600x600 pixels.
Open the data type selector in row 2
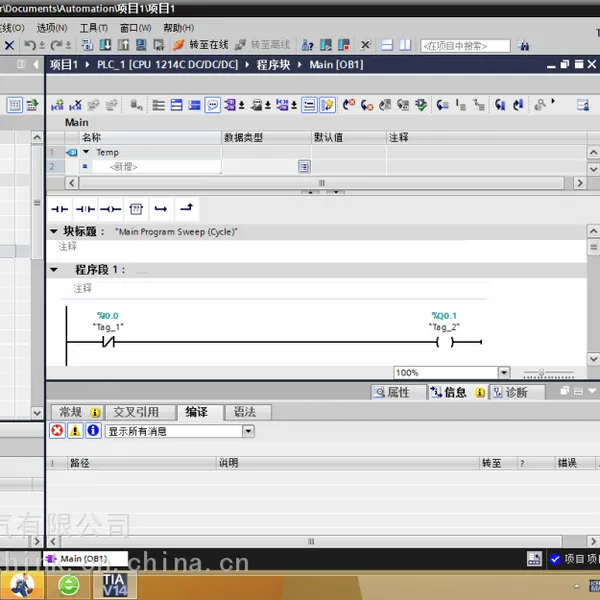[304, 167]
